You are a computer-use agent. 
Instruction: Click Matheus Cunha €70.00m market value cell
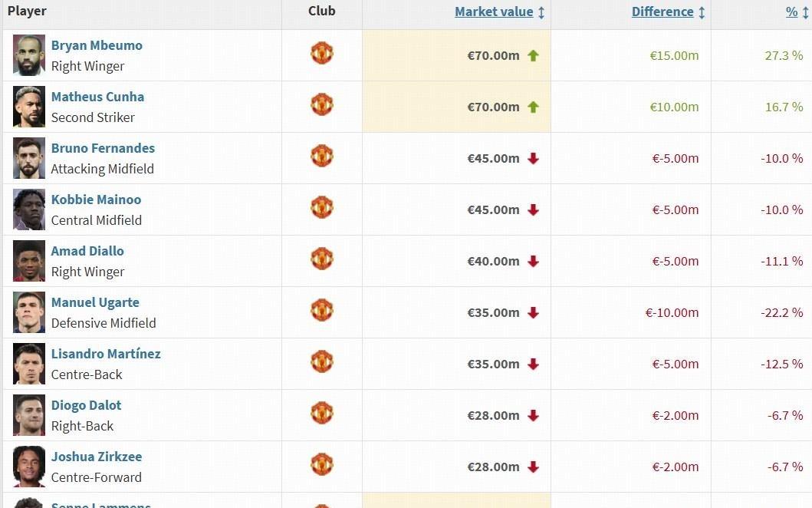click(493, 107)
